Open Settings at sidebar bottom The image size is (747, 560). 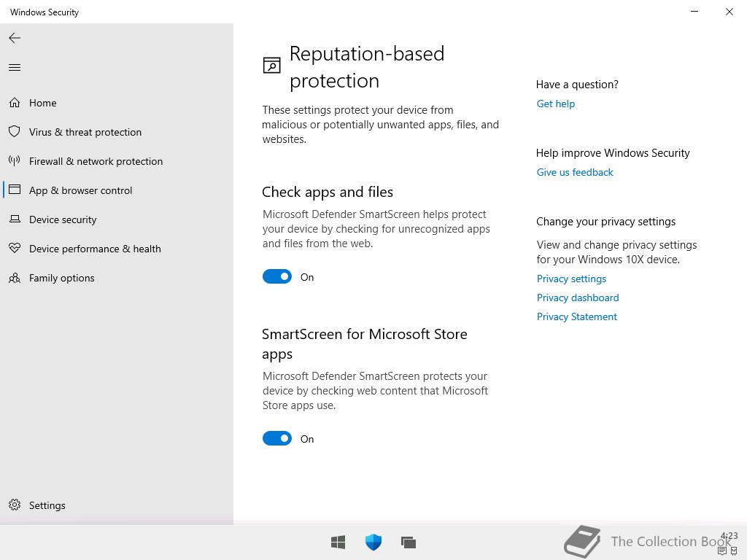[117, 505]
